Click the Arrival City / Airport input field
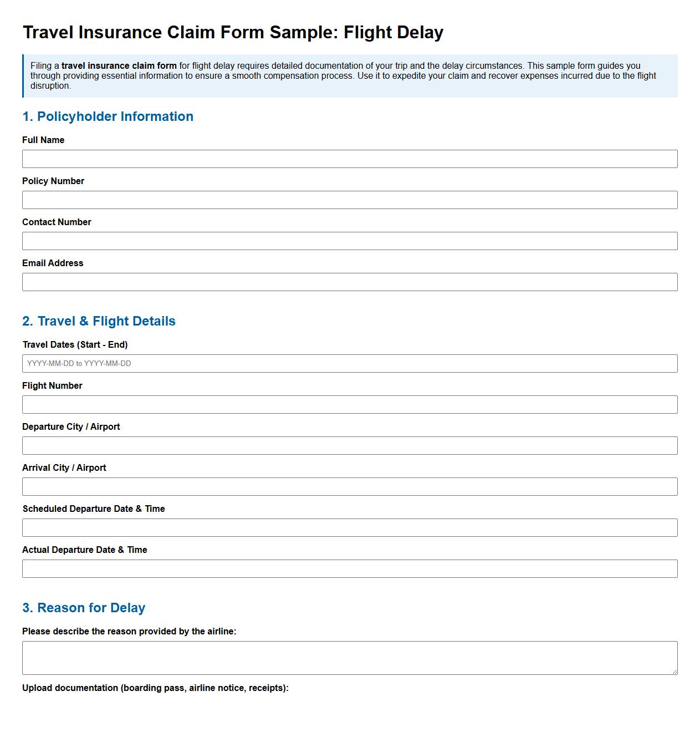The width and height of the screenshot is (700, 737). [349, 486]
